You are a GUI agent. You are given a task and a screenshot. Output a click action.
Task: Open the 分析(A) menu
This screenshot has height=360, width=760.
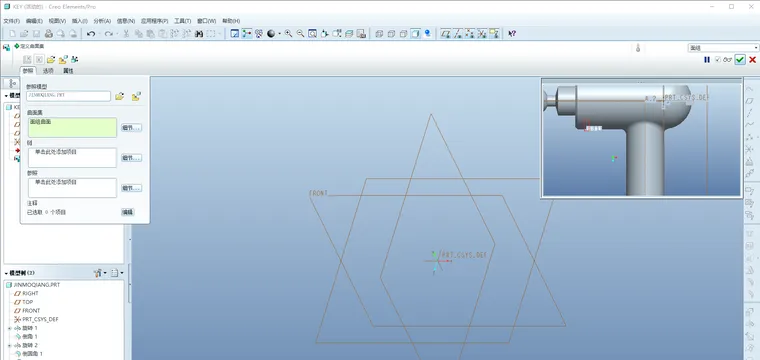tap(102, 21)
